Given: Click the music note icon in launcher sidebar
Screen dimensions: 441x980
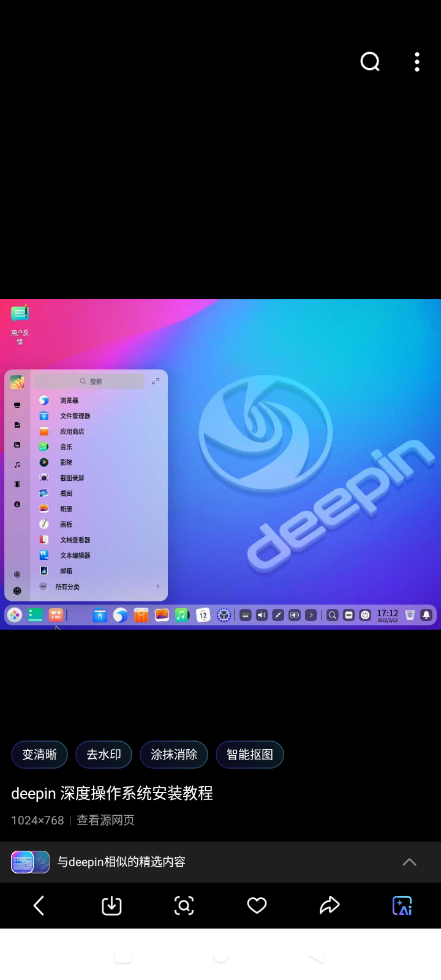Looking at the screenshot, I should click(17, 465).
